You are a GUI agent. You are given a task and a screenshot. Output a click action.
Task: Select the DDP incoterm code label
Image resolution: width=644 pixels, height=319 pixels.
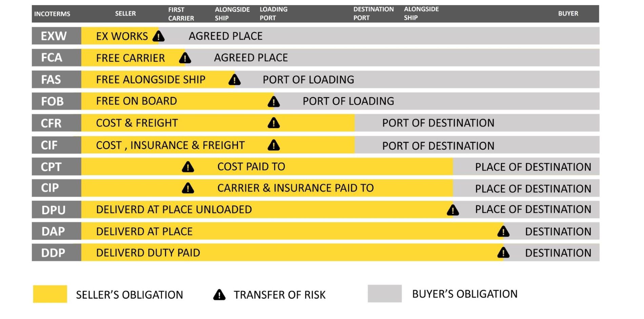53,253
